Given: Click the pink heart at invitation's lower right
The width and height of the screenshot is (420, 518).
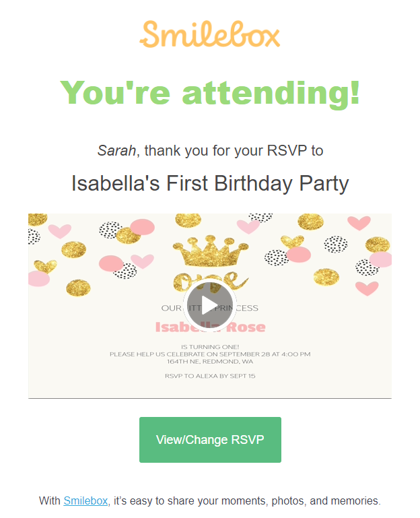Looking at the screenshot, I should pyautogui.click(x=367, y=288).
